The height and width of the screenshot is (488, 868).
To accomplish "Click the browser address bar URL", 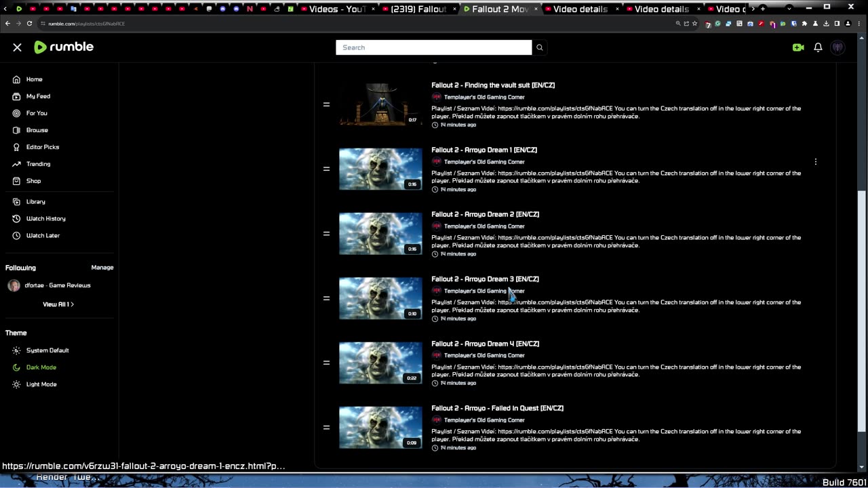I will 87,24.
